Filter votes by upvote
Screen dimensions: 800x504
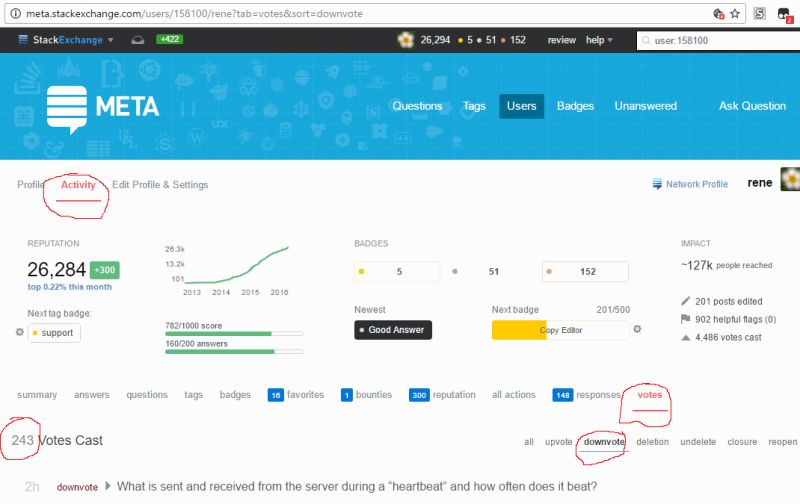[x=559, y=442]
